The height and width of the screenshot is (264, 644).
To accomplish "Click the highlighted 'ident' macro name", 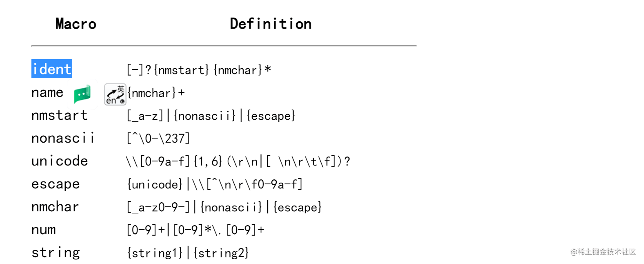I will (52, 69).
